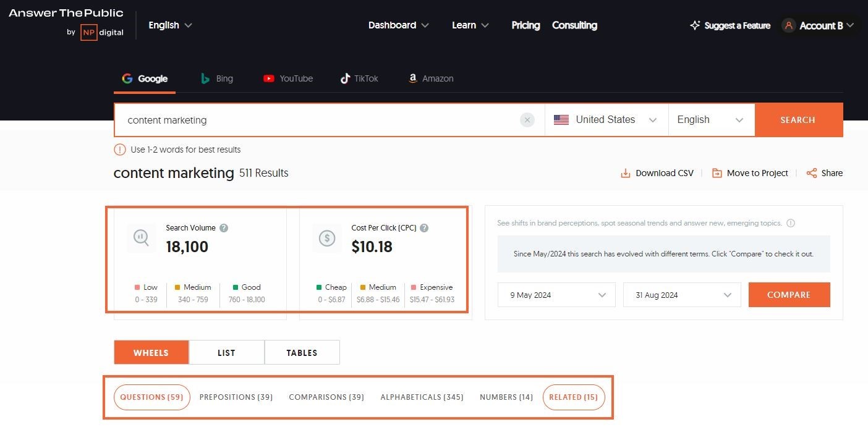Click the Medium 340 - 759 volume label
Viewport: 868px width, 427px height.
pos(194,293)
